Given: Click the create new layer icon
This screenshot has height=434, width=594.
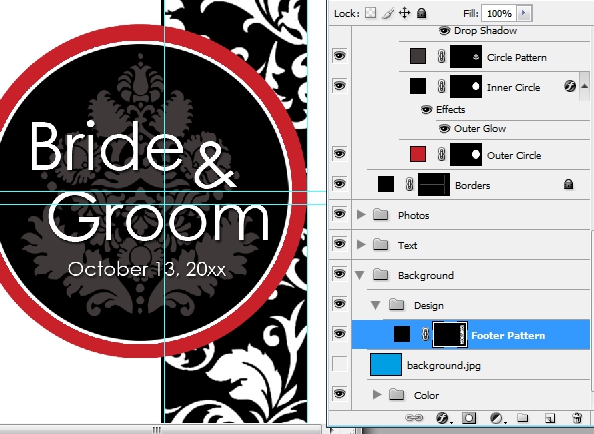Looking at the screenshot, I should coord(549,418).
